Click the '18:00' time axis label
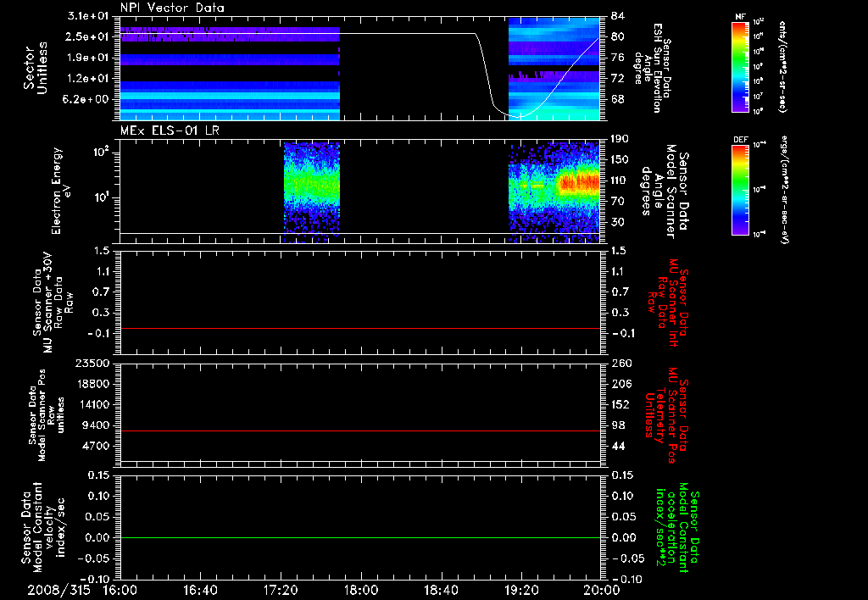Screen dimensions: 868x600 pos(361,590)
